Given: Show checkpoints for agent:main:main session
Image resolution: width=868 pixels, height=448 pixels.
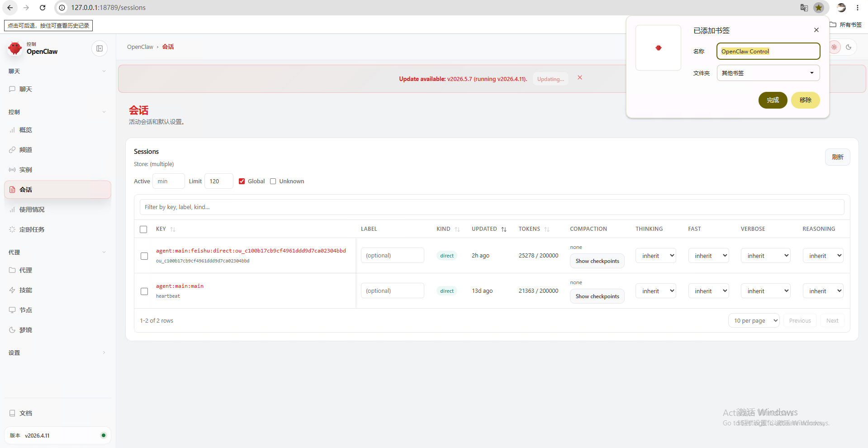Looking at the screenshot, I should 597,296.
